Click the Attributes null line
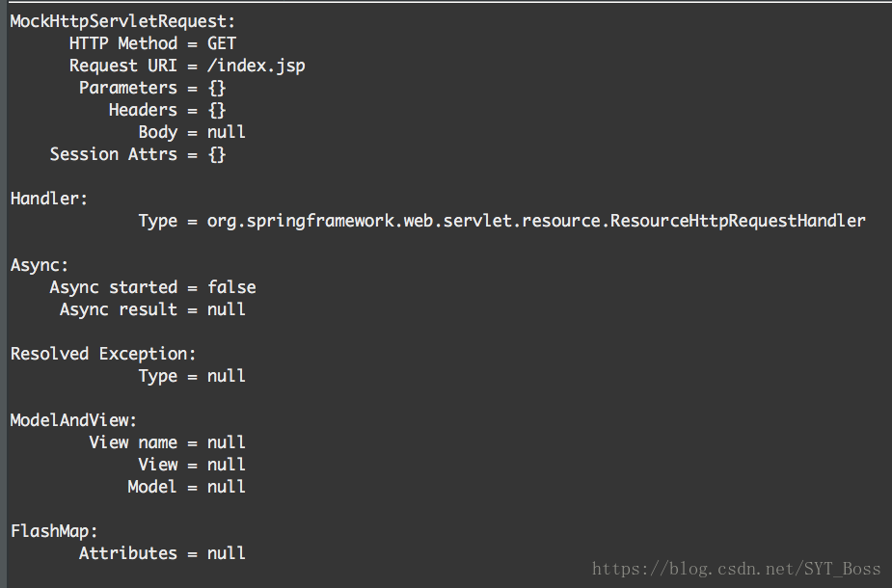Image resolution: width=892 pixels, height=588 pixels. coord(162,553)
